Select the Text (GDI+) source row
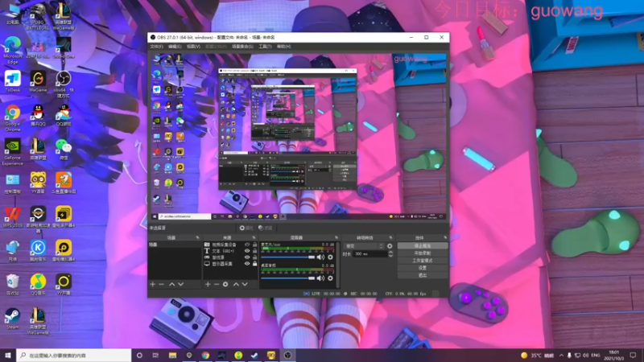The height and width of the screenshot is (362, 644). click(230, 251)
